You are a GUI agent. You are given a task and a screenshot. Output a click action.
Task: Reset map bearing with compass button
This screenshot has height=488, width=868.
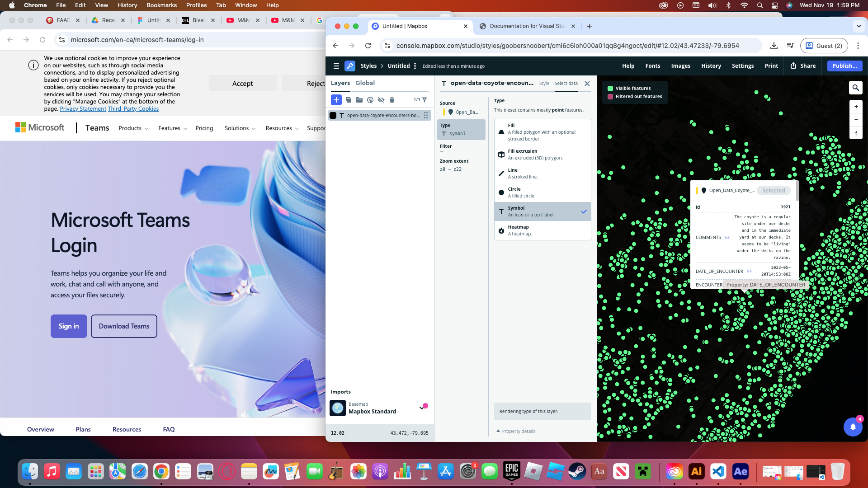coord(856,133)
